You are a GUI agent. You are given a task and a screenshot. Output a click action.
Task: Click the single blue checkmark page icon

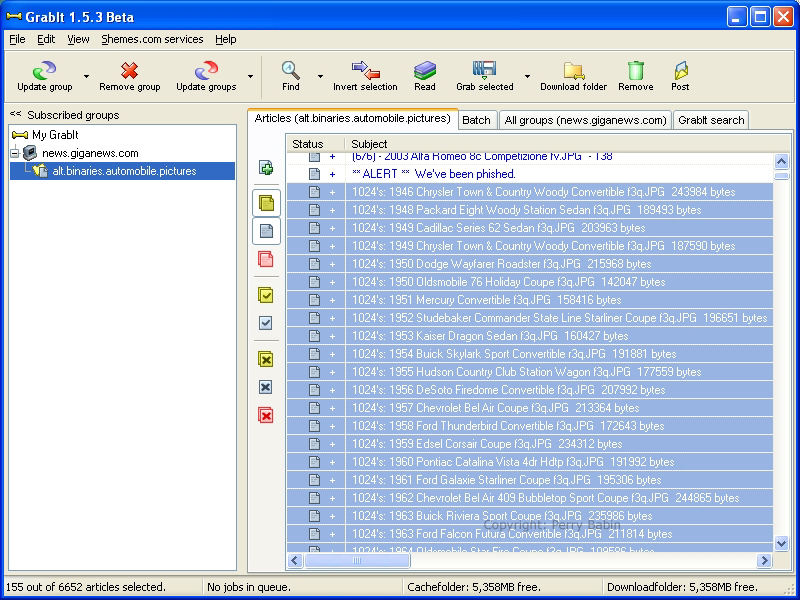point(266,323)
